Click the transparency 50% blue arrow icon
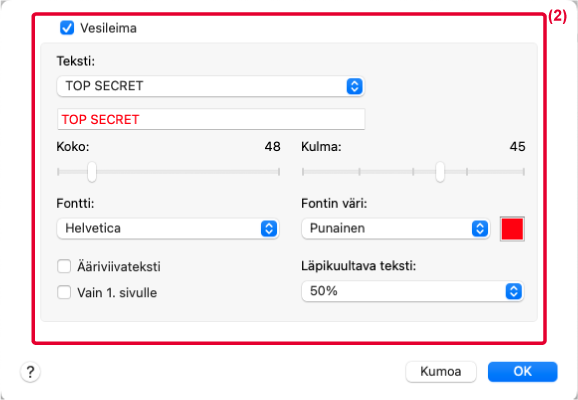This screenshot has width=578, height=400. (513, 291)
